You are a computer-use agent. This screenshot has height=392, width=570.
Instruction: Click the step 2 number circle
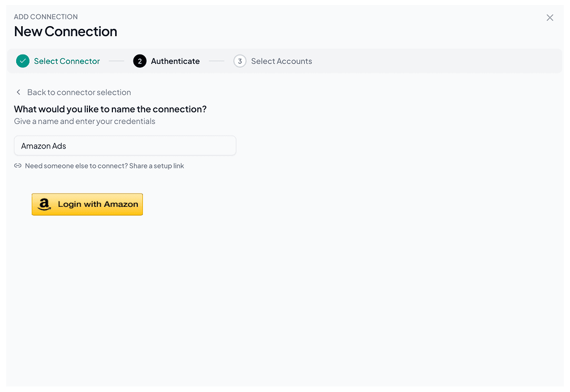(x=140, y=61)
